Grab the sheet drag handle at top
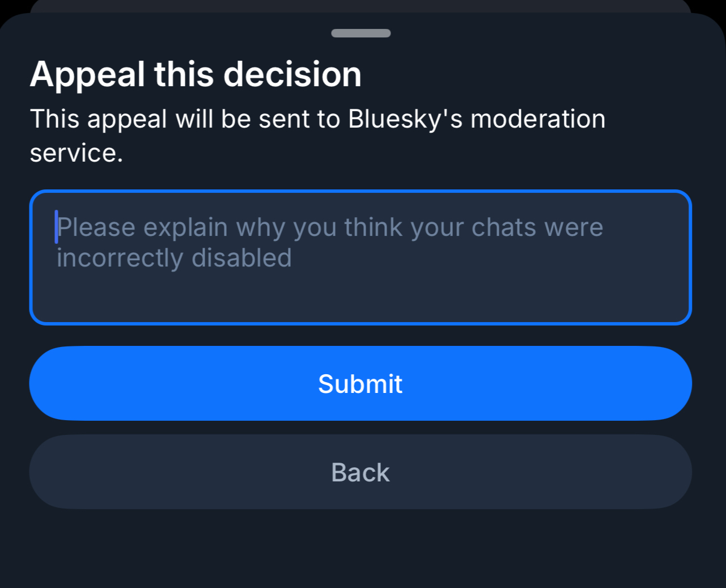Screen dimensions: 726x588 pyautogui.click(x=360, y=33)
